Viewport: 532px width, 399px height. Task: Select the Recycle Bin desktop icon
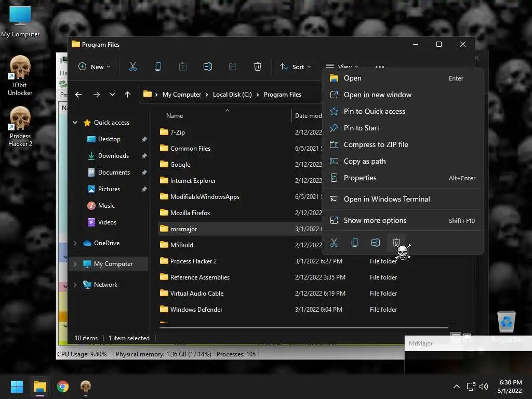tap(507, 326)
